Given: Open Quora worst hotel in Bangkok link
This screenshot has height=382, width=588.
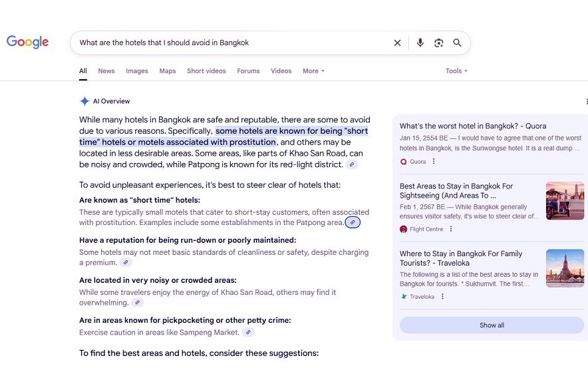Looking at the screenshot, I should 472,126.
